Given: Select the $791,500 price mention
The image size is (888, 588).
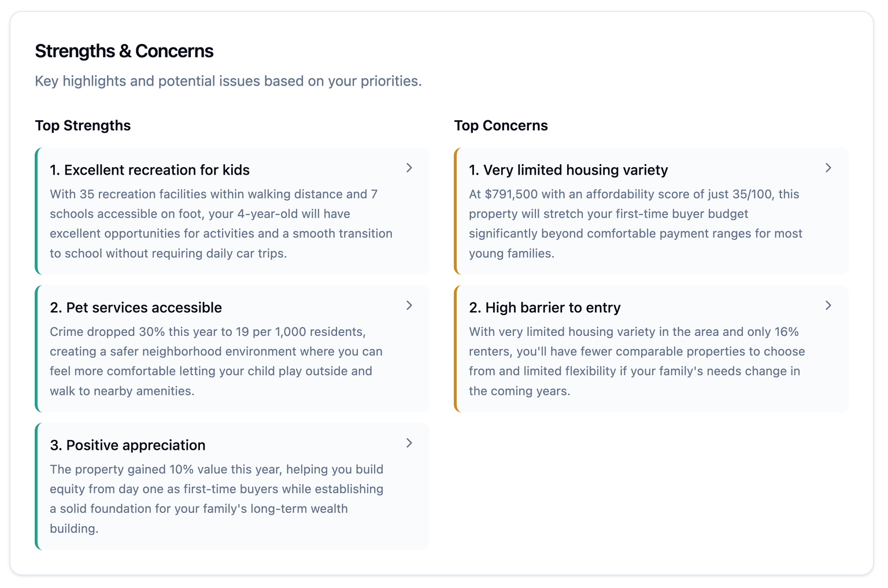Looking at the screenshot, I should [513, 194].
